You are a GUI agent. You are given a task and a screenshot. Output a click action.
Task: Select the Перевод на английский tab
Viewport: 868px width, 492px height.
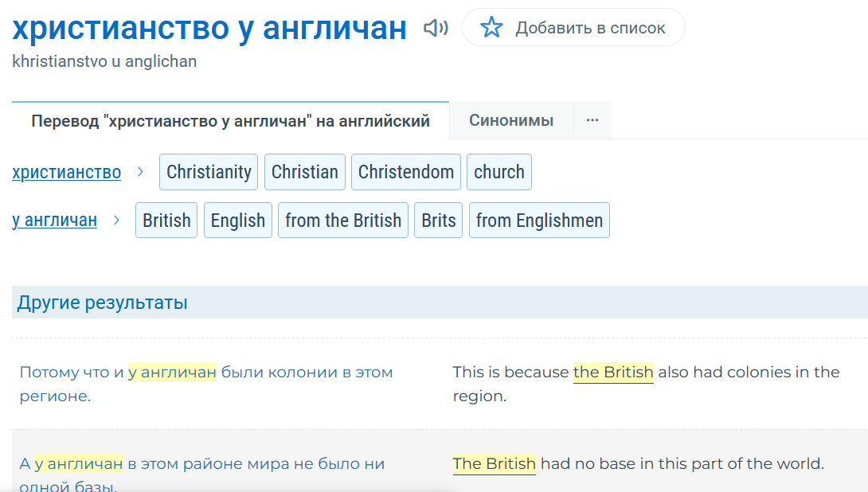pyautogui.click(x=230, y=121)
